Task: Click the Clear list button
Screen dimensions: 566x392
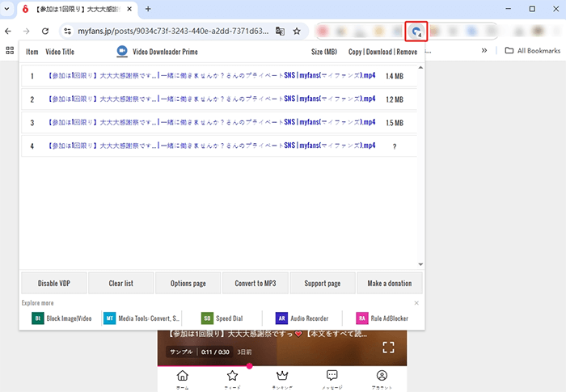Action: click(121, 284)
